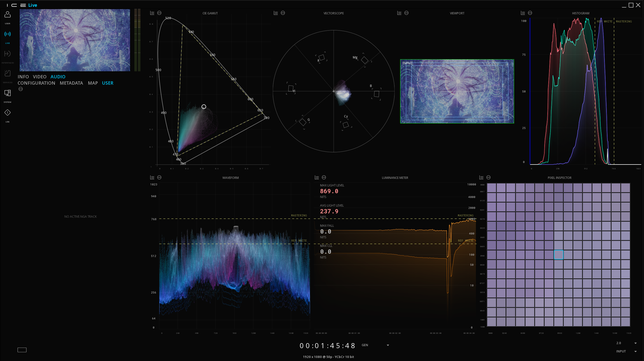Open Waveform panel options ellipsis
The width and height of the screenshot is (644, 361).
[x=159, y=177]
